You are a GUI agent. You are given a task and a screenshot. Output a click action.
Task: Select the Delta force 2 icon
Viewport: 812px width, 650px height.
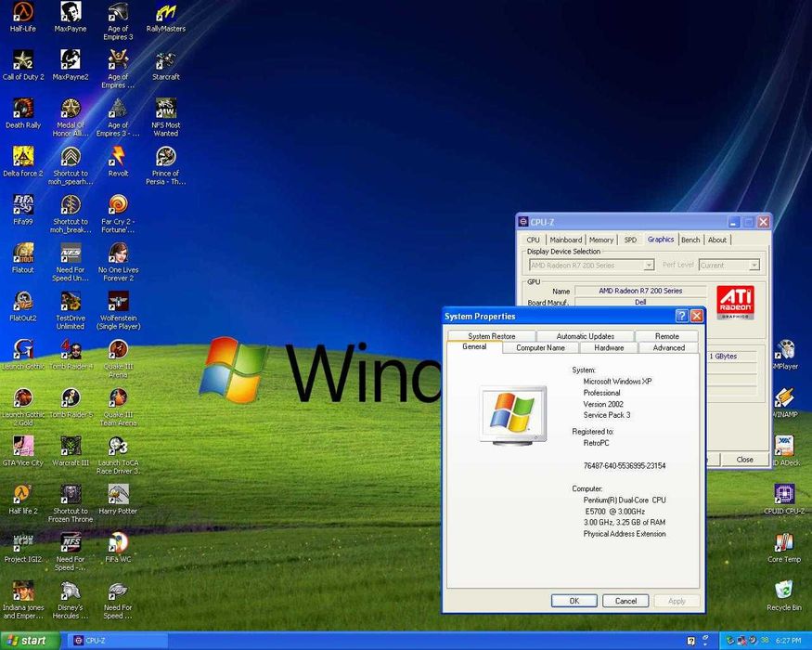click(x=23, y=162)
